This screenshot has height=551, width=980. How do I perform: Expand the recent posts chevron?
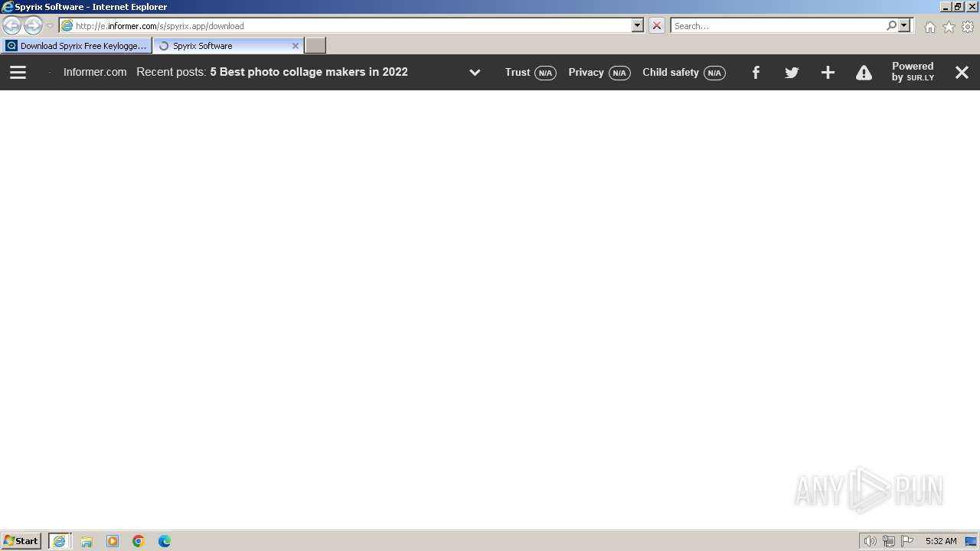coord(475,73)
